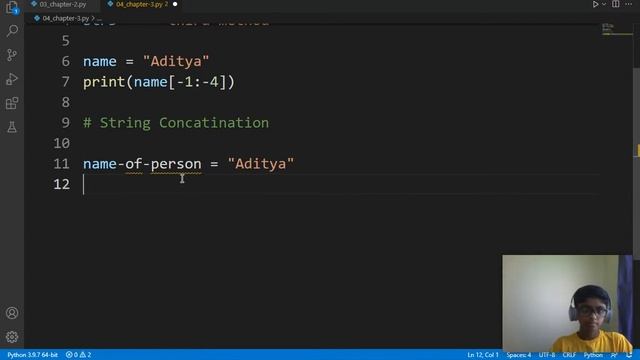Open the Accounts menu icon
640x360 pixels.
tap(12, 313)
